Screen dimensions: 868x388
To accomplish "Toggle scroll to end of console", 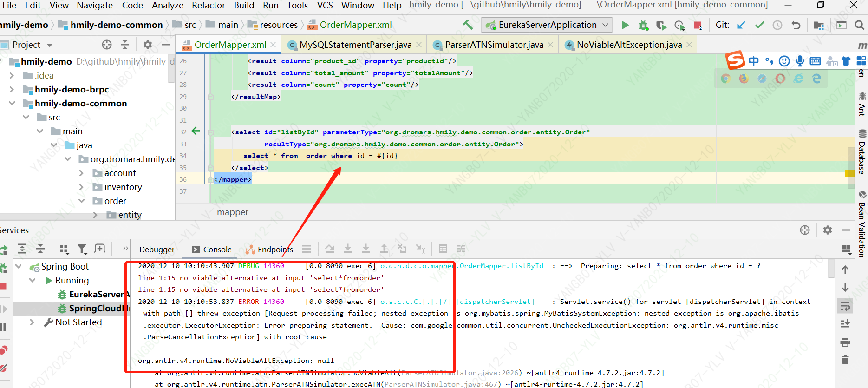I will pyautogui.click(x=845, y=323).
